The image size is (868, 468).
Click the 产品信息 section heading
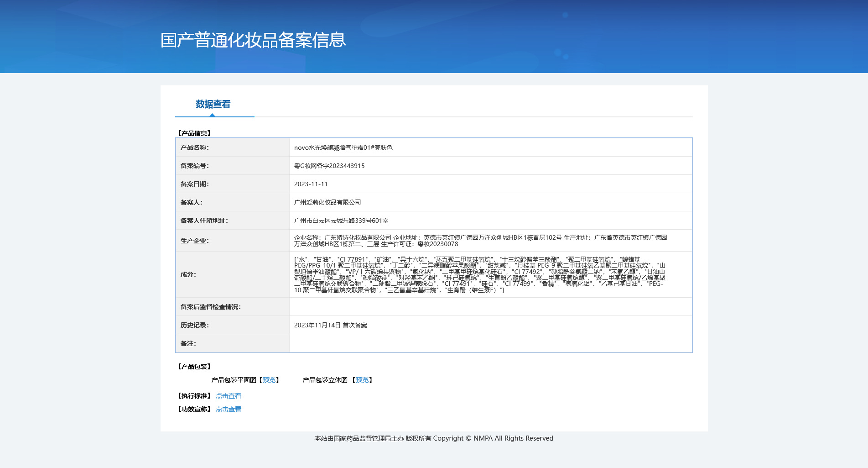pyautogui.click(x=194, y=133)
